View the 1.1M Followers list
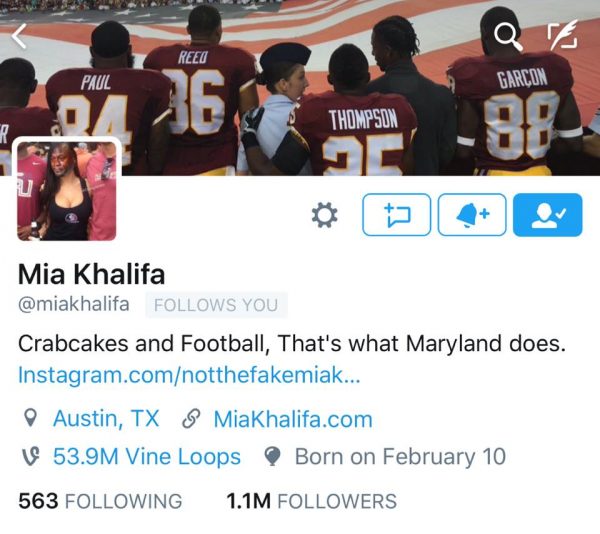600x534 pixels. pyautogui.click(x=311, y=501)
